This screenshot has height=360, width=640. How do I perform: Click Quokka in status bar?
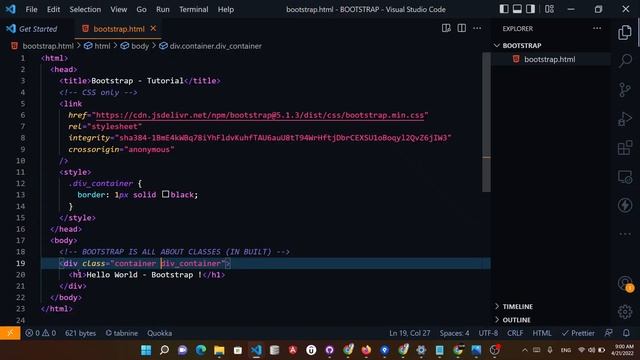[x=159, y=333]
